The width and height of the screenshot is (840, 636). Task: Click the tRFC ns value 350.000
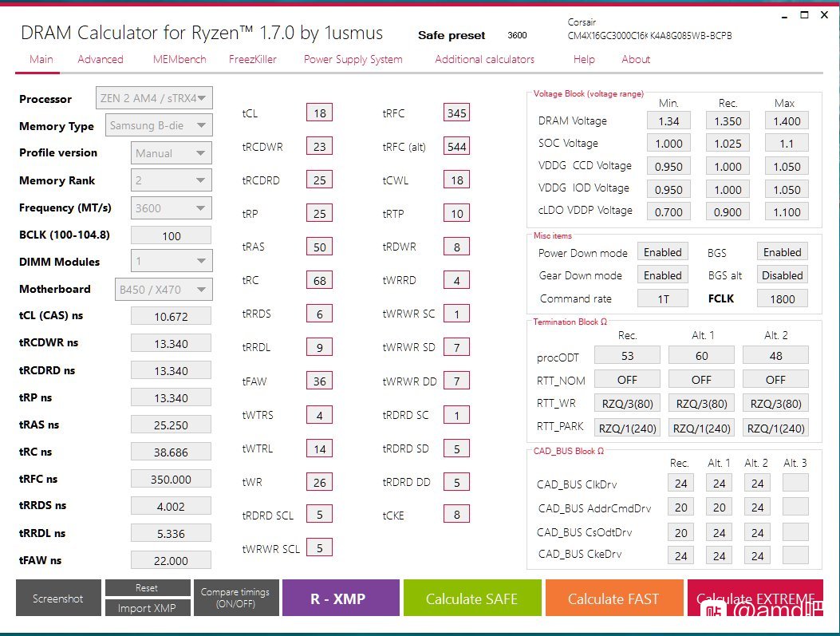click(x=171, y=479)
